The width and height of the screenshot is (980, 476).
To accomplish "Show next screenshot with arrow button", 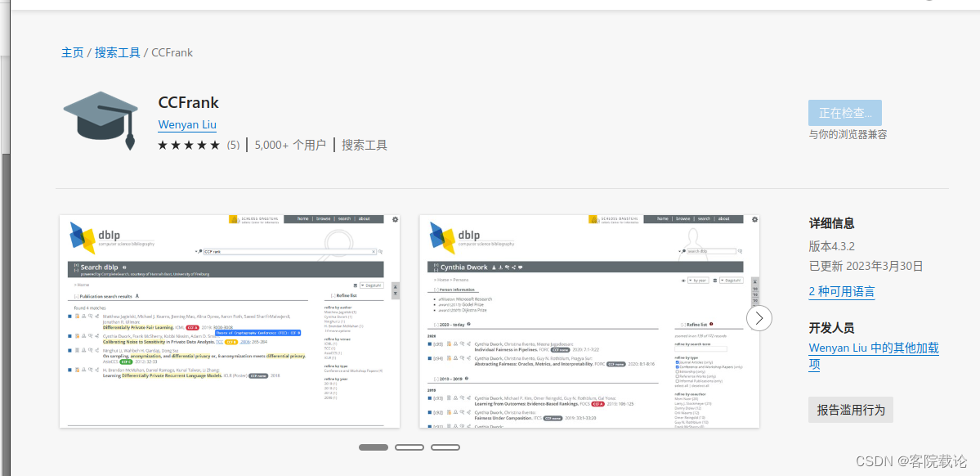I will click(759, 318).
